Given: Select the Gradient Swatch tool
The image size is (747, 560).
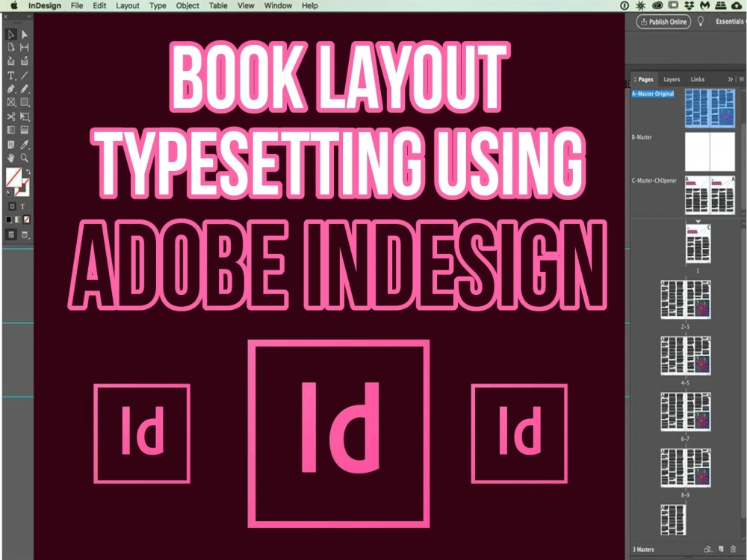Looking at the screenshot, I should click(11, 130).
